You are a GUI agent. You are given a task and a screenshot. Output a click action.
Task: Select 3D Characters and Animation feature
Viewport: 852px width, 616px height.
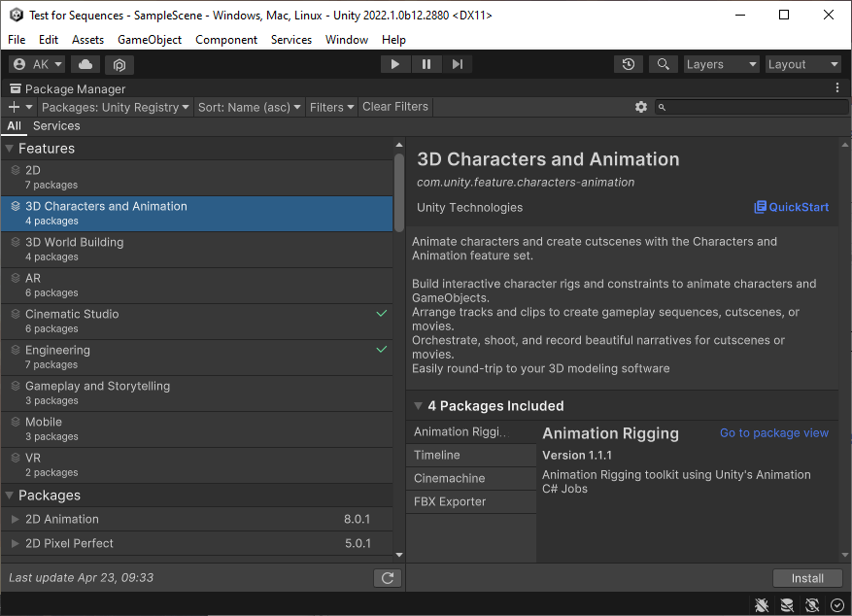pyautogui.click(x=196, y=214)
